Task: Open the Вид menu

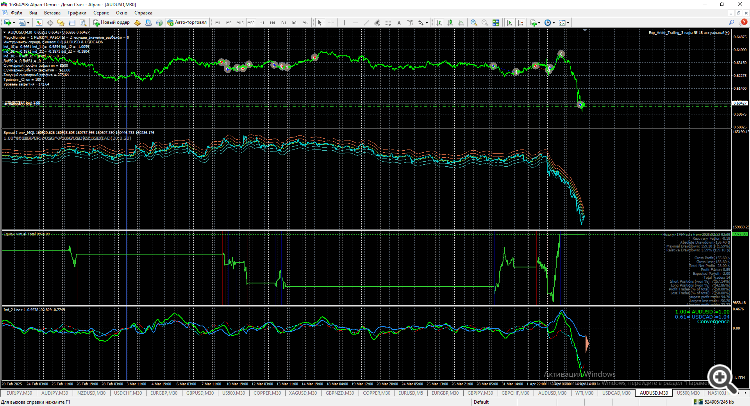Action: click(x=33, y=13)
